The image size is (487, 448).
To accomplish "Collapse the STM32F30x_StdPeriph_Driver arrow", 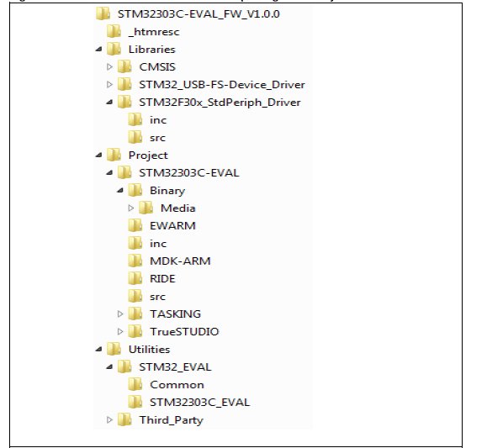I will click(109, 102).
